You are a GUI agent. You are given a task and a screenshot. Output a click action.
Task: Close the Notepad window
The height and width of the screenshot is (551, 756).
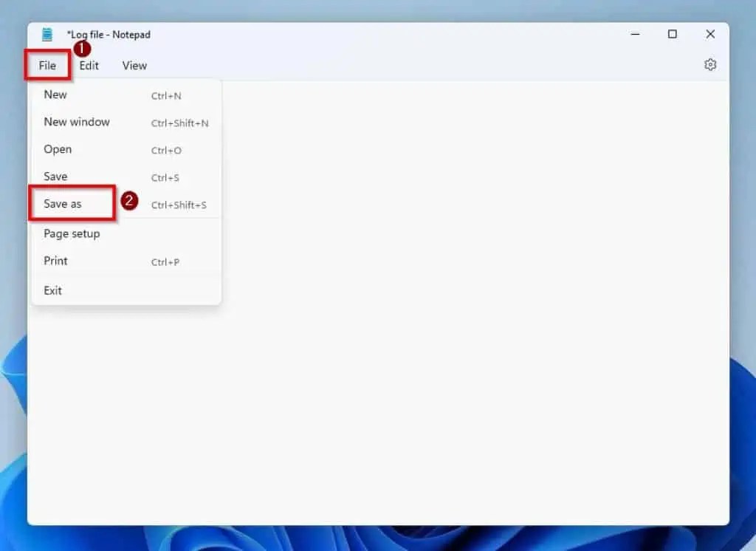coord(710,34)
